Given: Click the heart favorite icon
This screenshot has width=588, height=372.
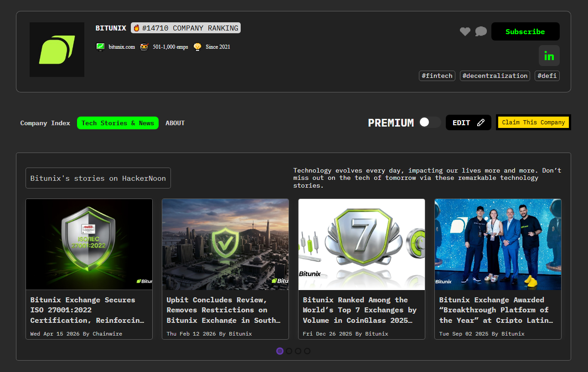Looking at the screenshot, I should (465, 31).
